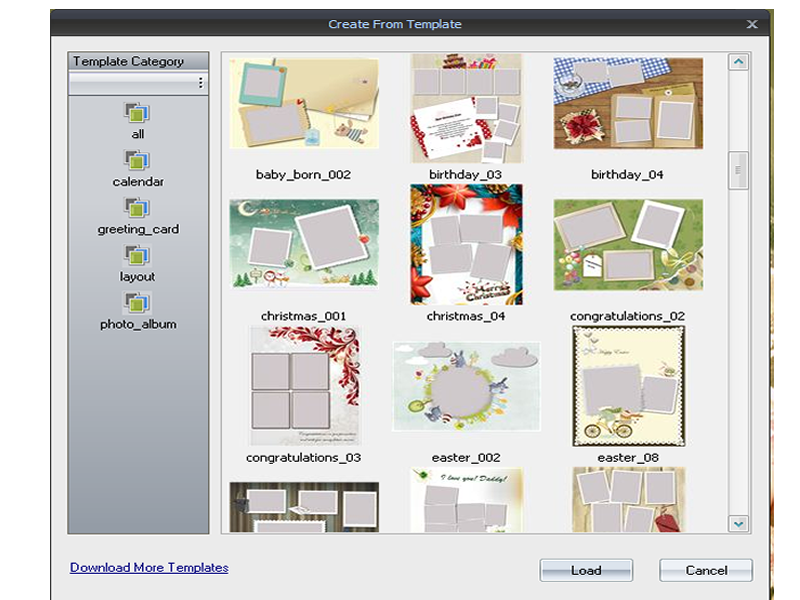Screen dimensions: 800x600
Task: Click the 'congratulations_03' label text
Action: coord(304,458)
